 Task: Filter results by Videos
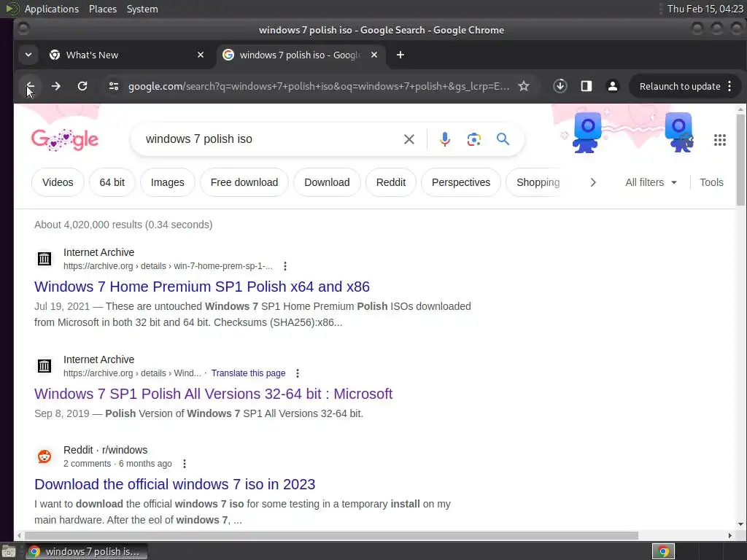tap(58, 182)
